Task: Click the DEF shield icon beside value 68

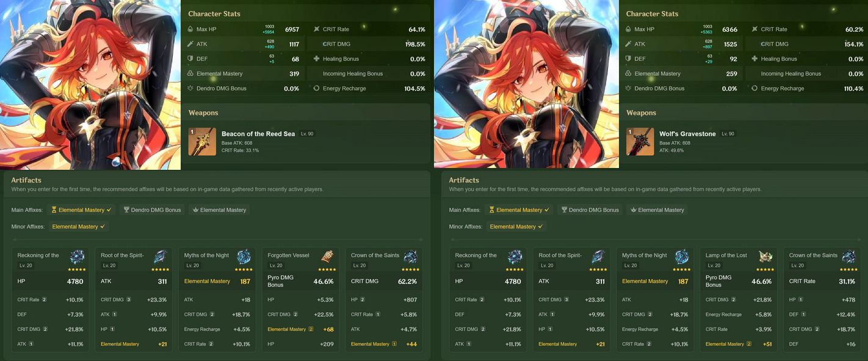Action: [190, 59]
